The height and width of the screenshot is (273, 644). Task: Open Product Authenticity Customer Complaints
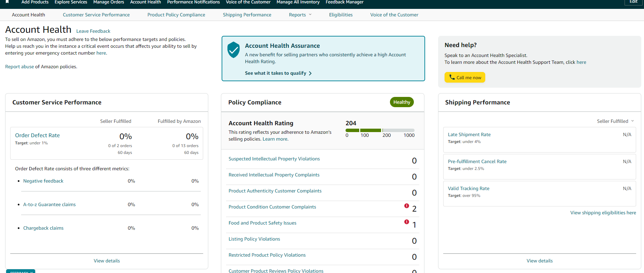click(275, 191)
